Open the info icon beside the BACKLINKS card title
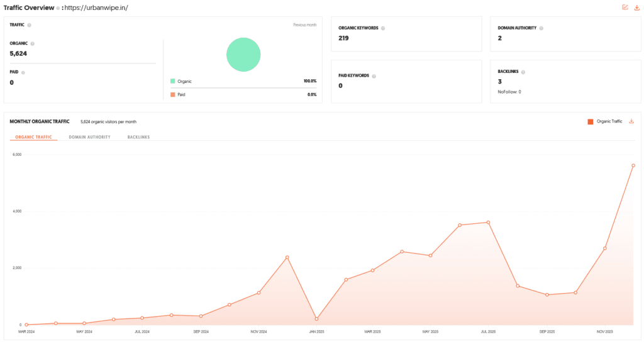 (x=523, y=72)
